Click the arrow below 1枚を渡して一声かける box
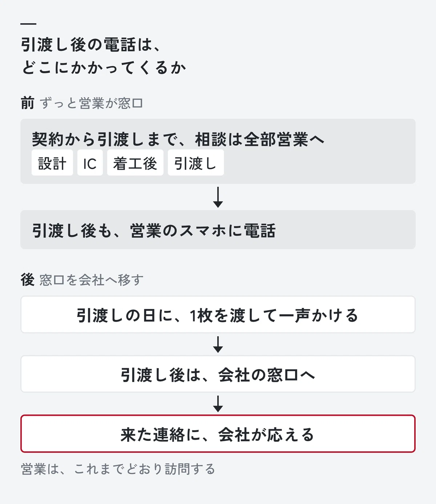This screenshot has height=504, width=436. point(218,344)
